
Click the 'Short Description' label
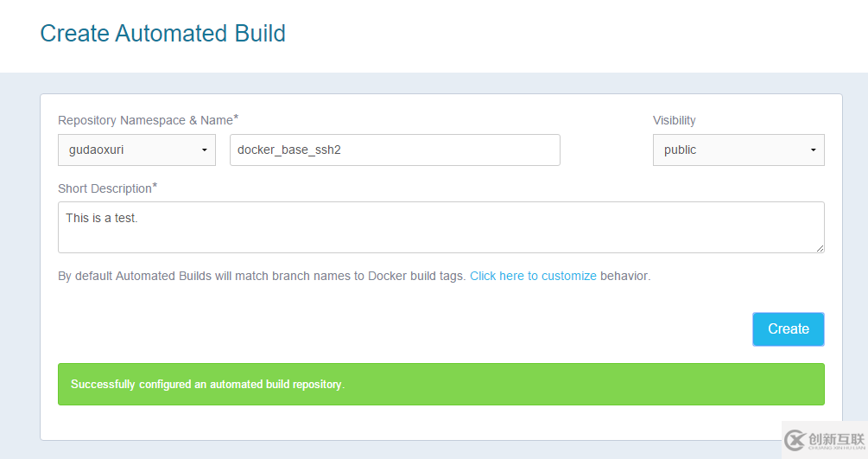point(107,188)
